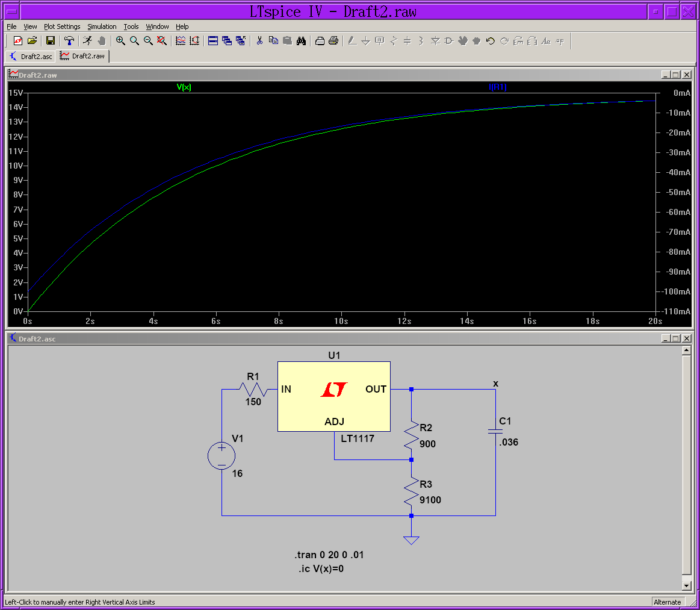Click the LT1117 regulator U1 symbol

point(334,397)
